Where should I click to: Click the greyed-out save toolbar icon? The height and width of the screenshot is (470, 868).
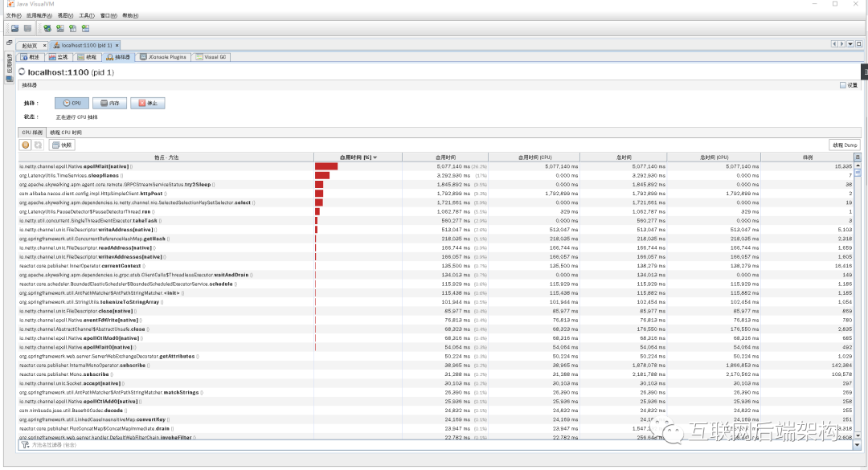pyautogui.click(x=27, y=28)
